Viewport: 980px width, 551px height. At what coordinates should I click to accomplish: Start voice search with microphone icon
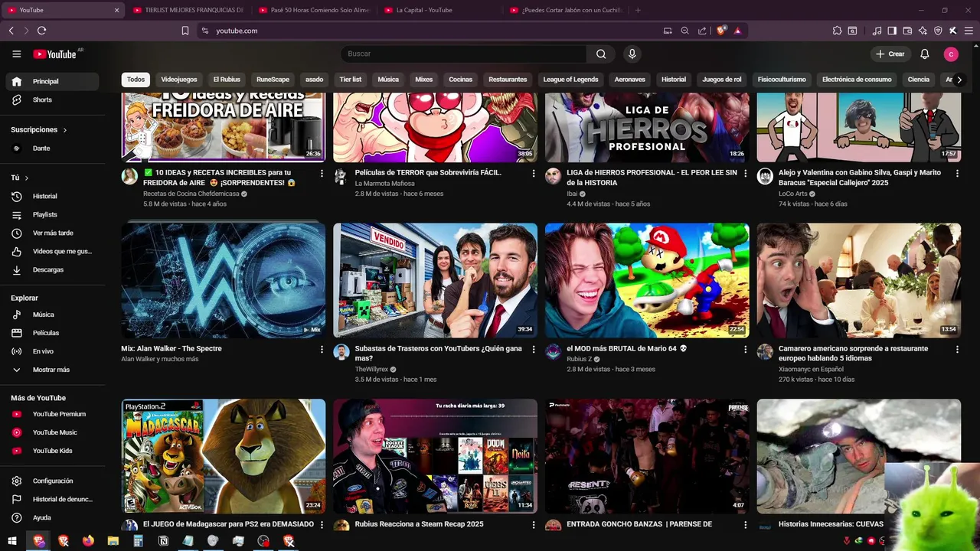pyautogui.click(x=632, y=54)
